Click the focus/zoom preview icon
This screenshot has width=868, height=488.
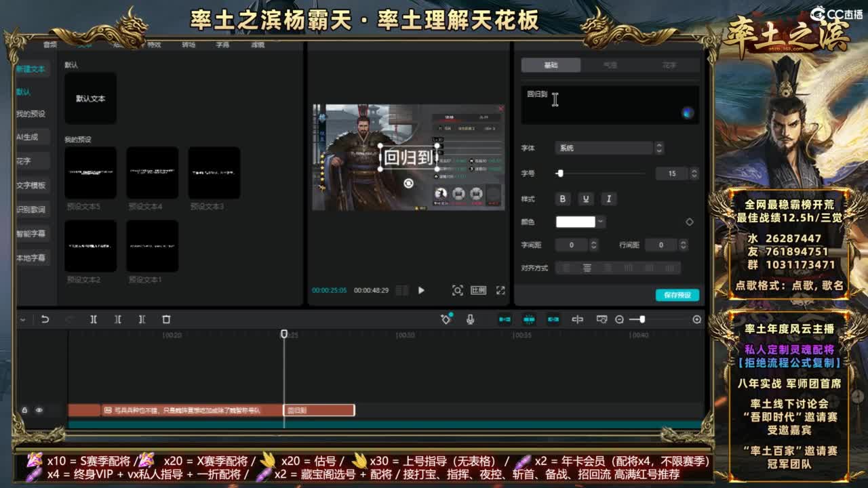pyautogui.click(x=458, y=290)
